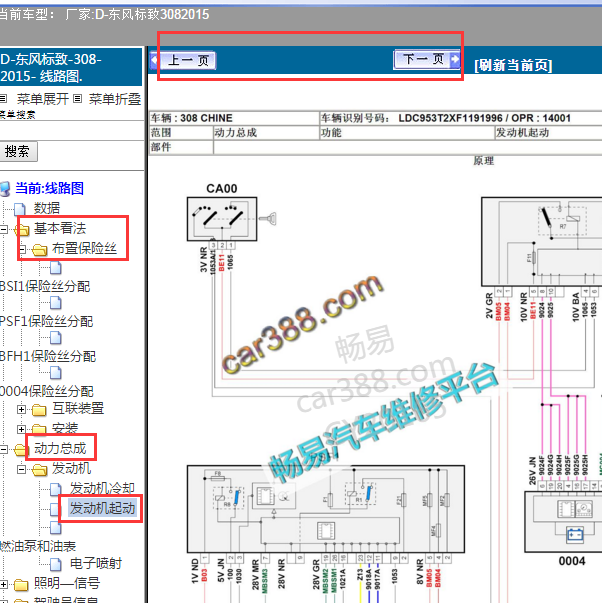Viewport: 602px width, 603px height.
Task: Expand the 照明—信号 folder plus toggle
Action: tap(3, 584)
